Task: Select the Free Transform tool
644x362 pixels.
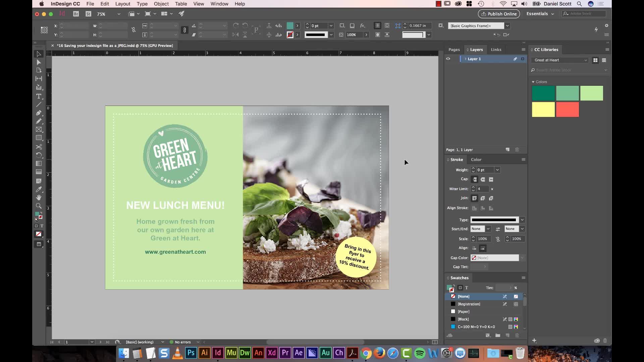Action: pos(39,155)
